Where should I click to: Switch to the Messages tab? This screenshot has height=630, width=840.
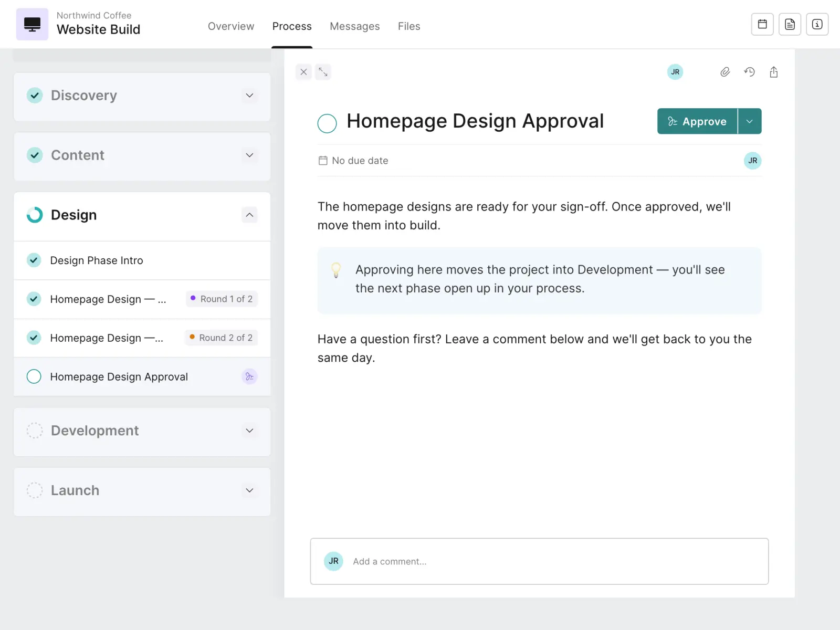354,26
